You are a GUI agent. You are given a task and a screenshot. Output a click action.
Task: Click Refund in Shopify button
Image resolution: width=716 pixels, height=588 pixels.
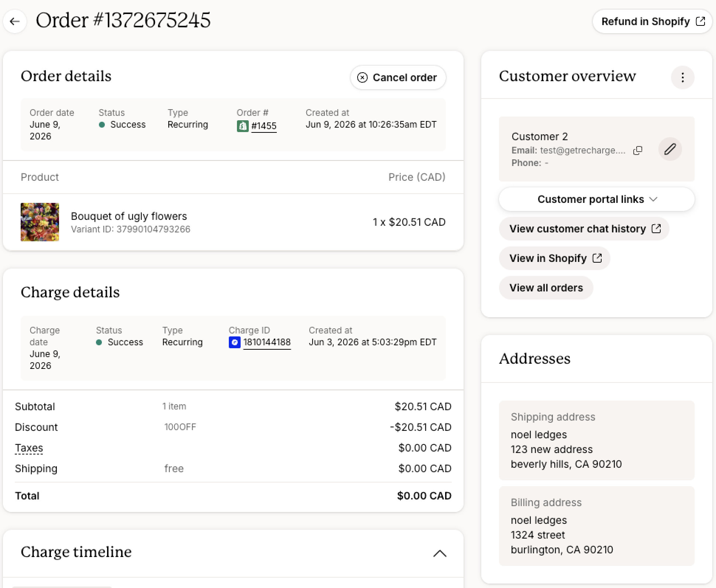pos(652,21)
